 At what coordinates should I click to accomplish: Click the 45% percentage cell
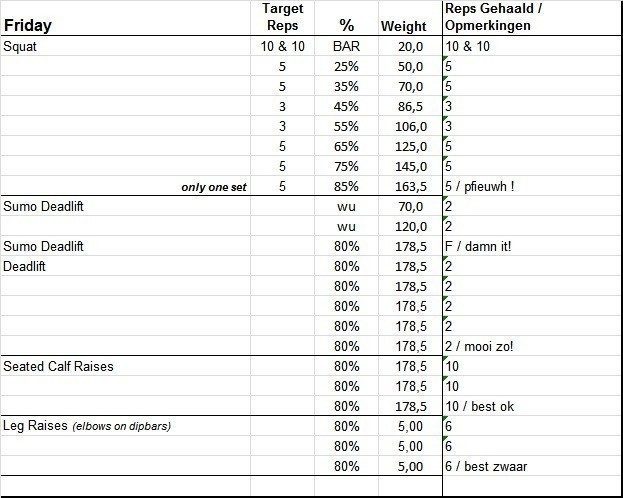348,106
